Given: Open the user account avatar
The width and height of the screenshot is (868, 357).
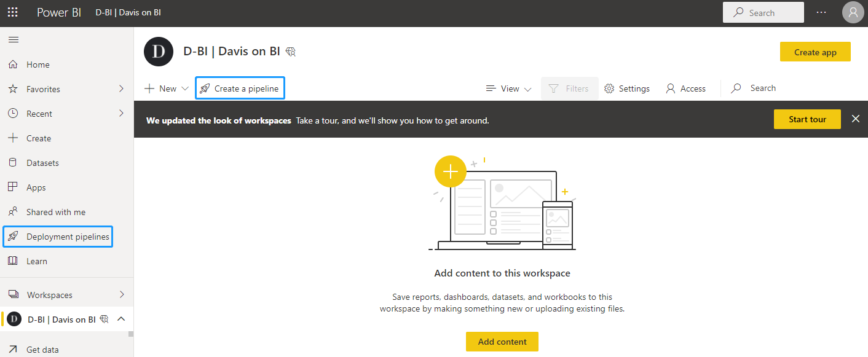Looking at the screenshot, I should [x=853, y=12].
